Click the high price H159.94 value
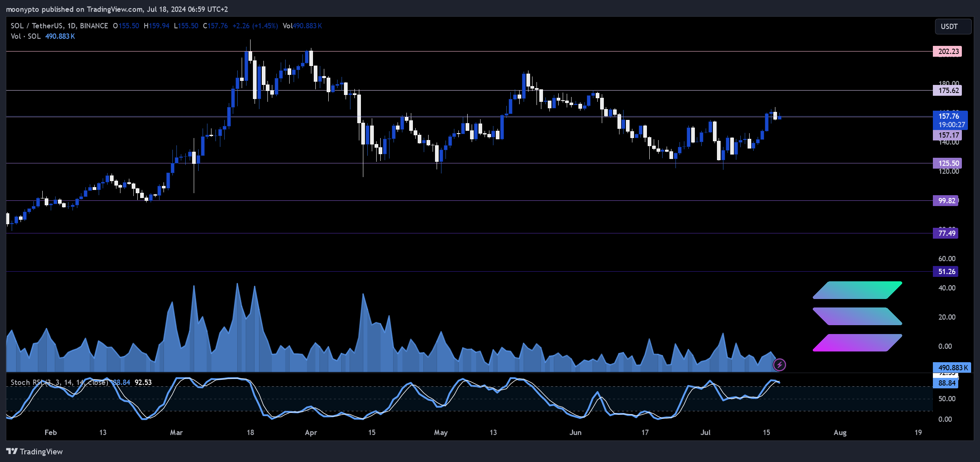Screen dimensions: 980x462 [156, 26]
